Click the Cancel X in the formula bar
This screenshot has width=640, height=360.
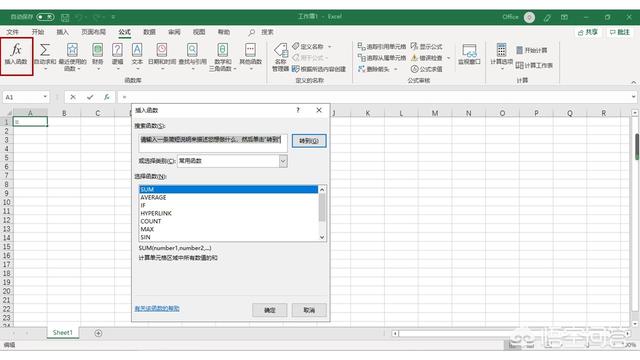coord(73,97)
